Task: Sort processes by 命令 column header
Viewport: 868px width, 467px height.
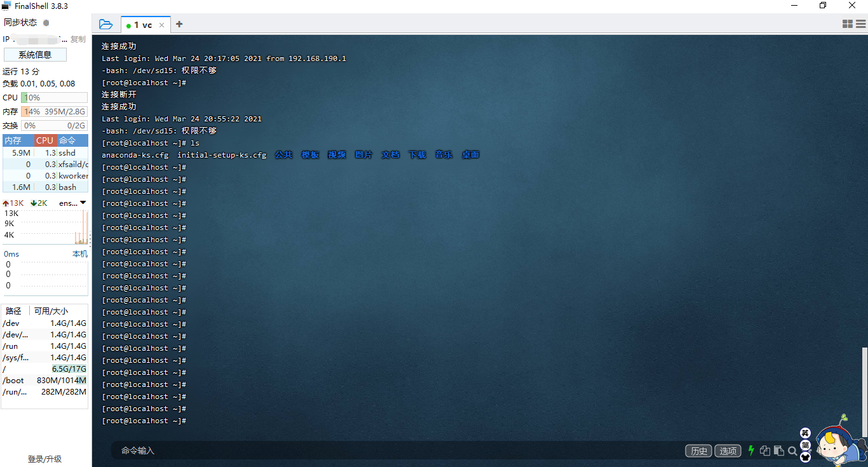Action: pyautogui.click(x=72, y=140)
